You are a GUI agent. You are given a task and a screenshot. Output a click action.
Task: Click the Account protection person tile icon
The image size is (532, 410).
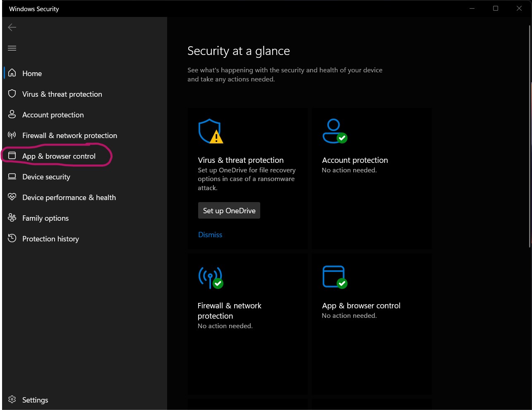pyautogui.click(x=334, y=131)
